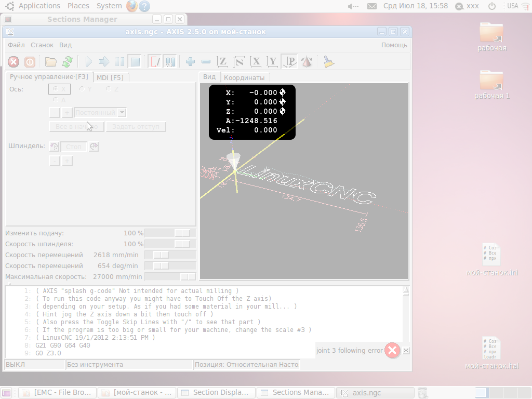Click spindle speed increase plus button
Screen dimensions: 532x399
point(67,161)
